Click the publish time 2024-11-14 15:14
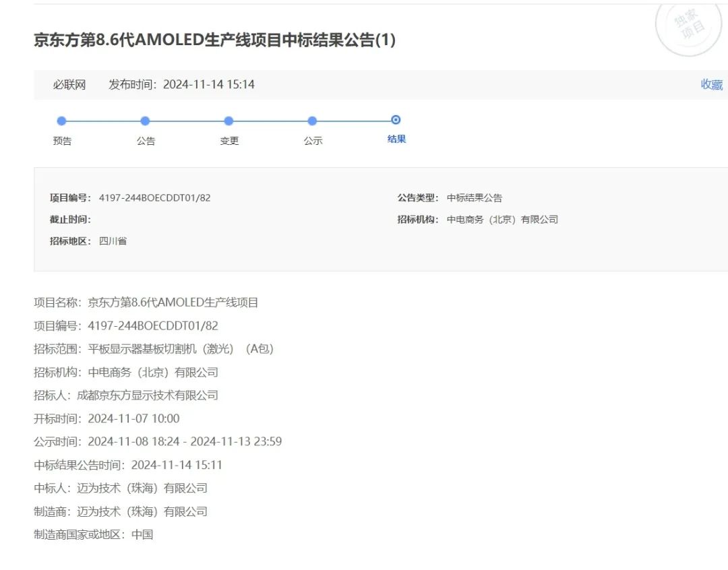728x570 pixels. coord(208,84)
